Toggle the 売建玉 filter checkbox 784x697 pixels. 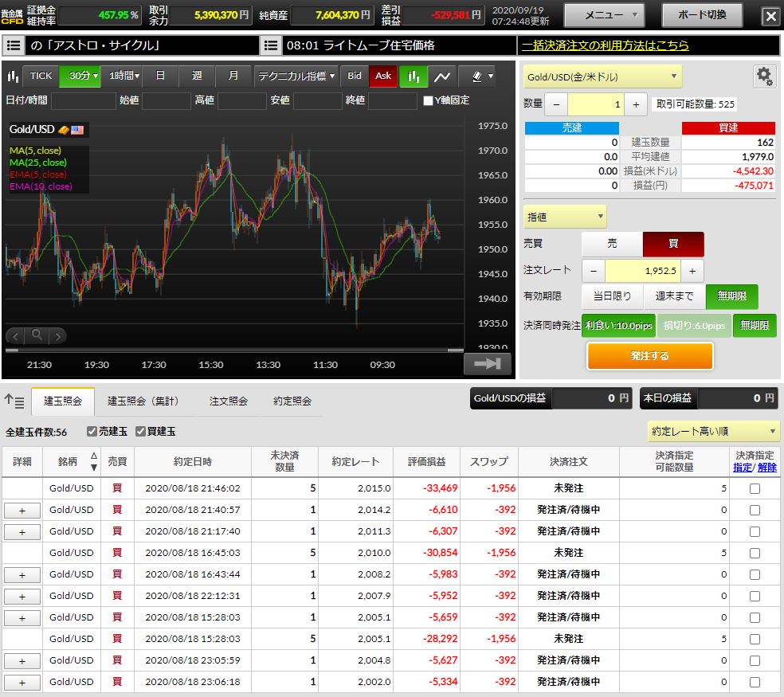pyautogui.click(x=92, y=431)
